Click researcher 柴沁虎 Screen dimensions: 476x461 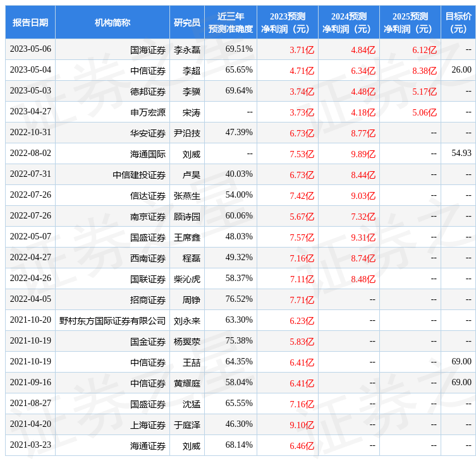pos(187,279)
